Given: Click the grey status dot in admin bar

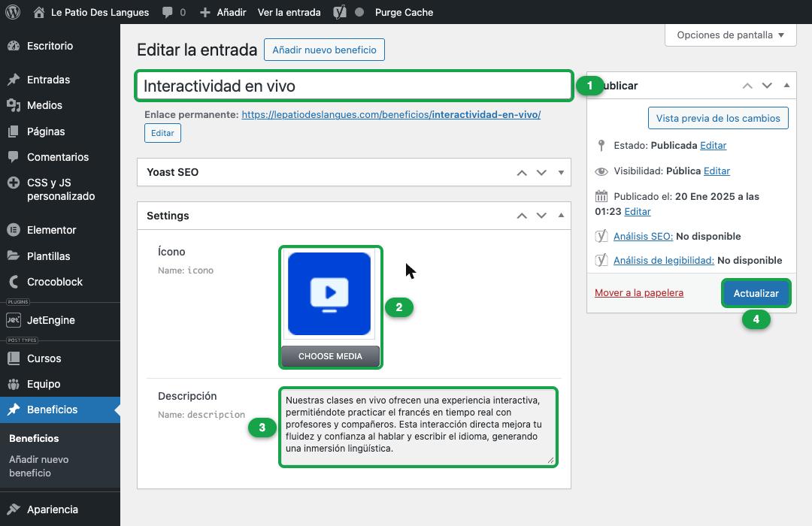Looking at the screenshot, I should click(359, 13).
